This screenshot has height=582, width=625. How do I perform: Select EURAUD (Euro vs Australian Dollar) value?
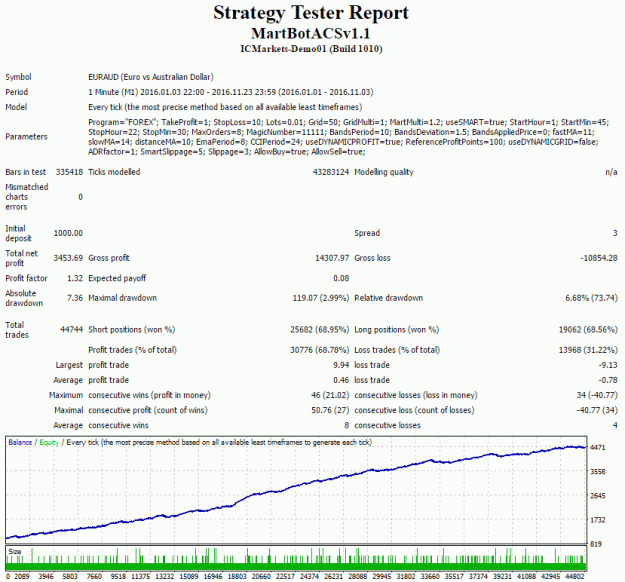151,77
